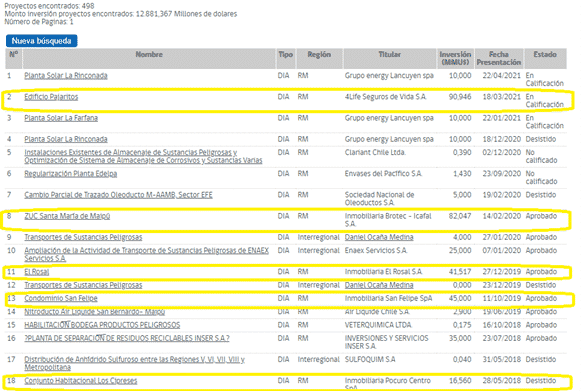The image size is (581, 391).
Task: Select the date 27/12/2019
Action: (x=501, y=272)
